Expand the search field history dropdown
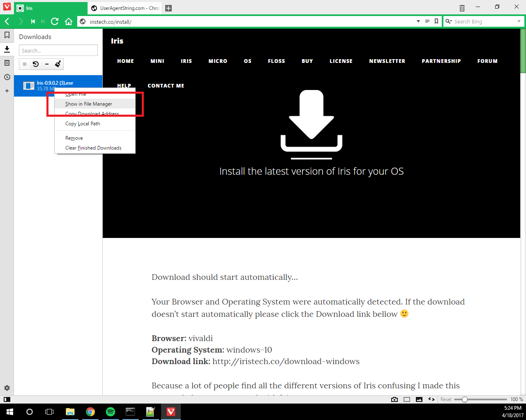 [x=519, y=21]
